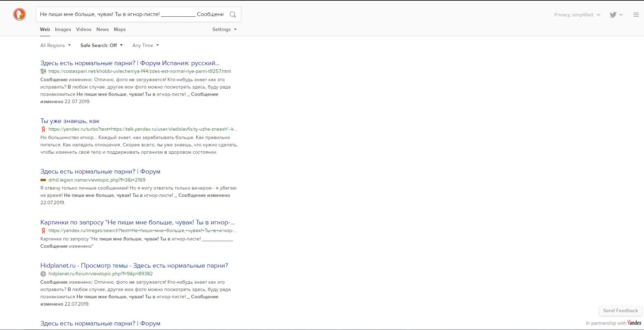Focus the search query input field

132,14
